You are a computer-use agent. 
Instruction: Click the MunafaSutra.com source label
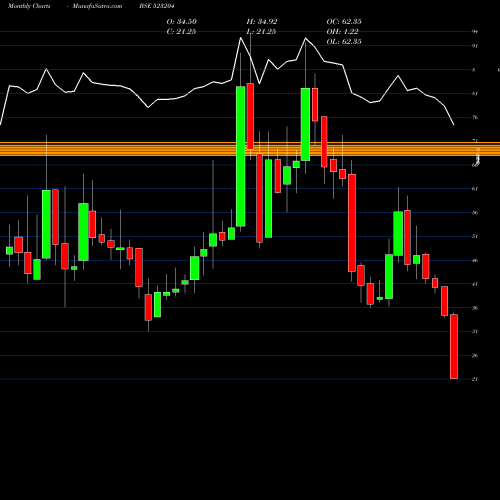(x=97, y=6)
